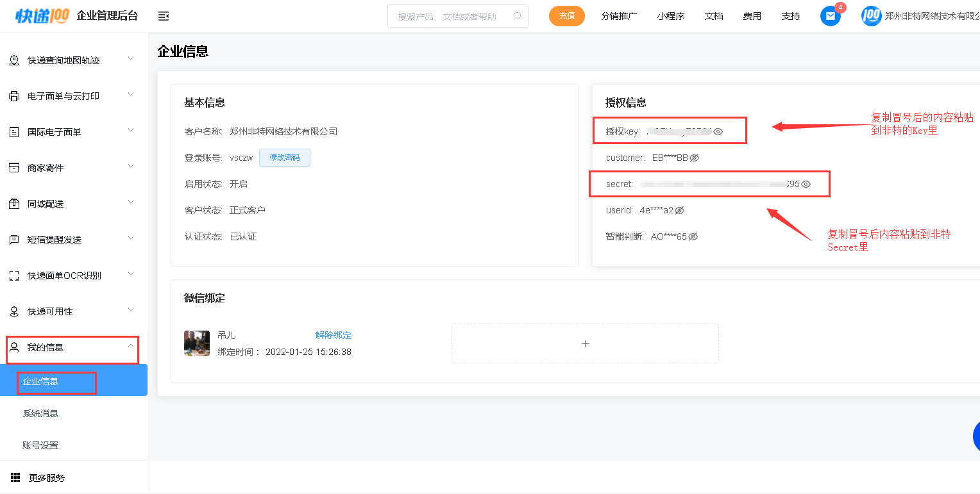Click the 同城配送 package icon
This screenshot has height=494, width=980.
click(14, 204)
